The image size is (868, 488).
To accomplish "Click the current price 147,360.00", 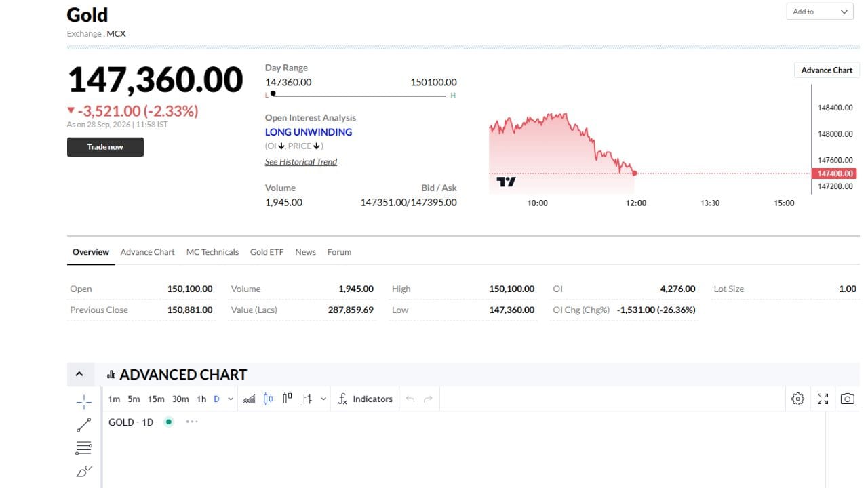I will (x=155, y=80).
